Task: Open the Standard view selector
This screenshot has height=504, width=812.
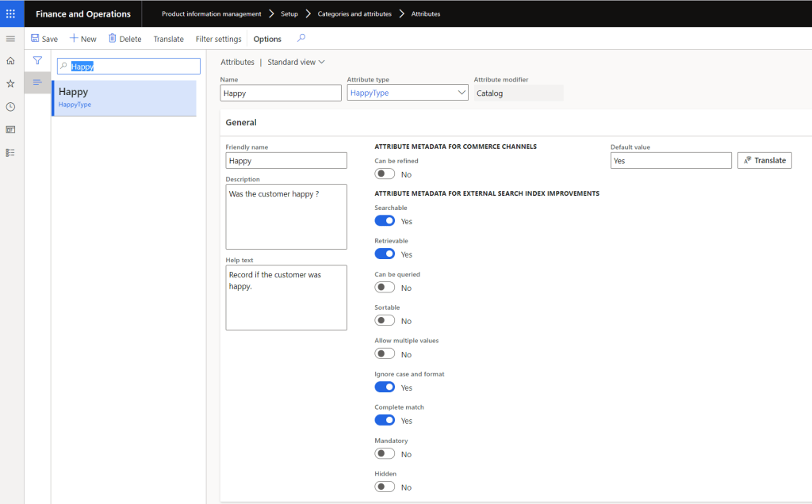Action: pos(295,62)
